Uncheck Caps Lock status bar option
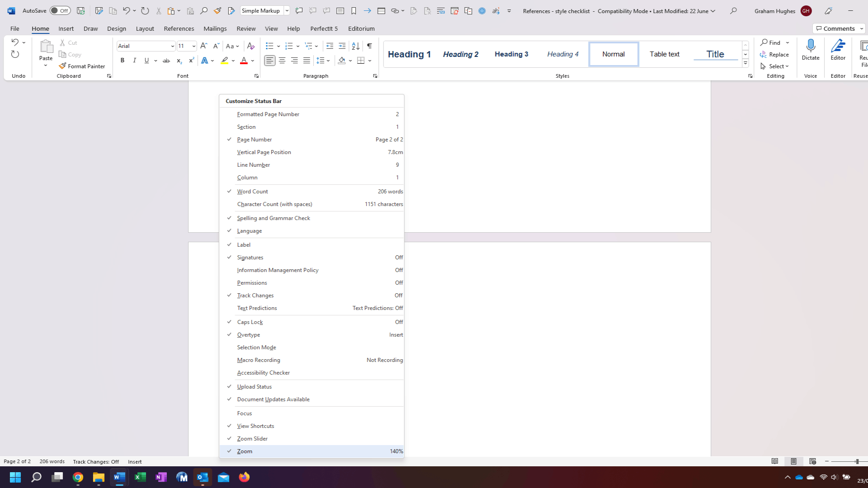The image size is (868, 488). tap(311, 322)
